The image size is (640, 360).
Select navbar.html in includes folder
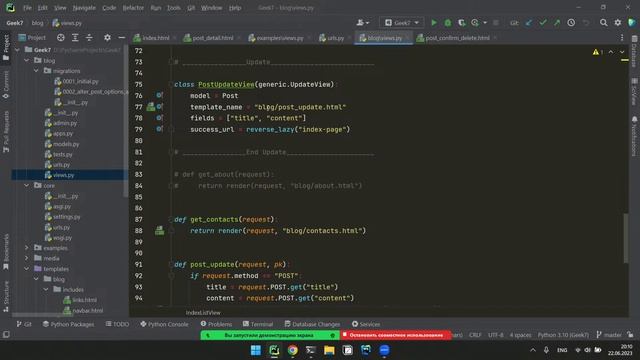pyautogui.click(x=87, y=310)
